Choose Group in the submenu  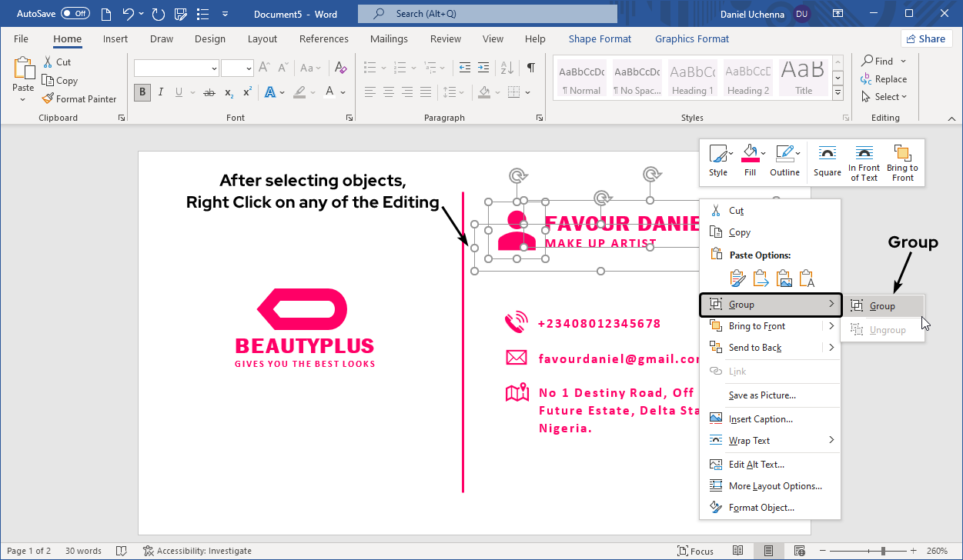[x=882, y=306]
